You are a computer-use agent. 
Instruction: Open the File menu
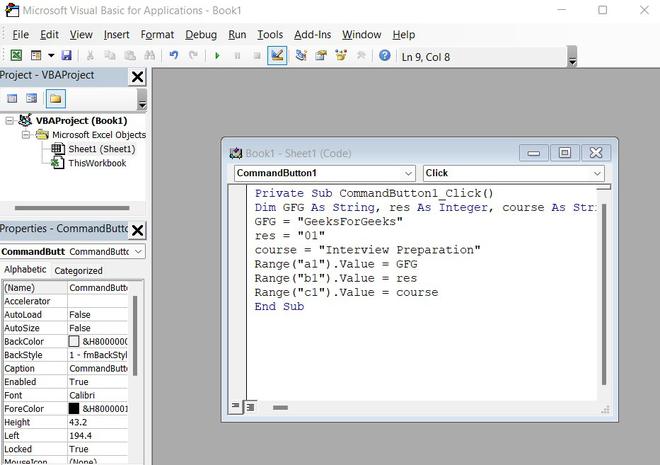tap(21, 35)
